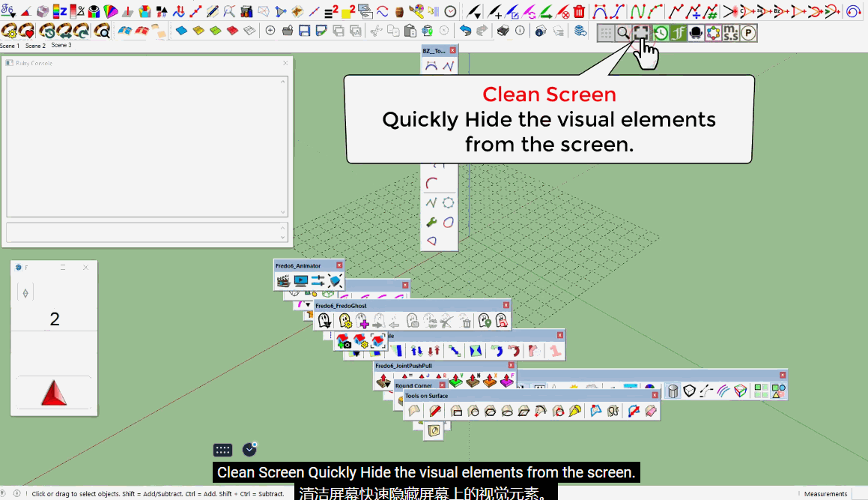This screenshot has height=500, width=868.
Task: Select the red trash can delete icon
Action: [x=579, y=12]
